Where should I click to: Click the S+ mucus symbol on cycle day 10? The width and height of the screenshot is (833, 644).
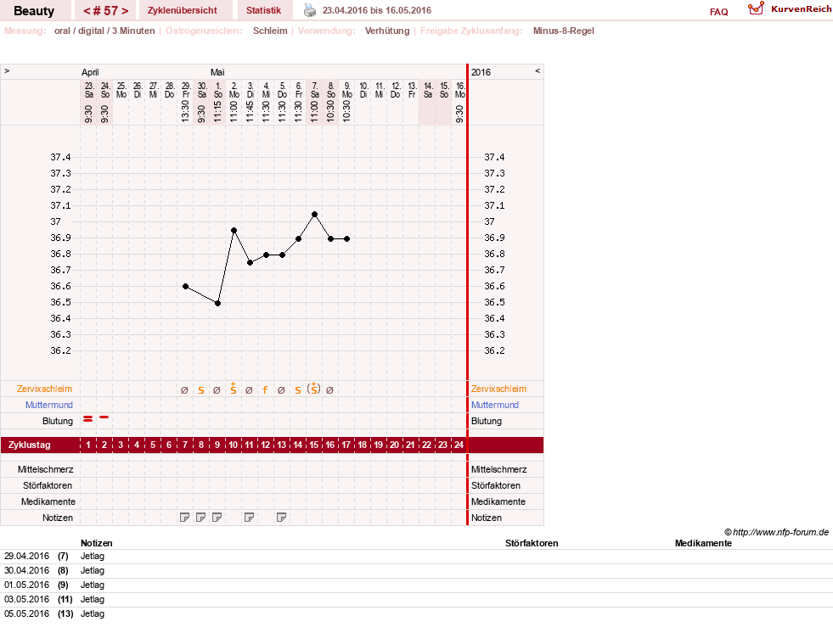coord(234,388)
